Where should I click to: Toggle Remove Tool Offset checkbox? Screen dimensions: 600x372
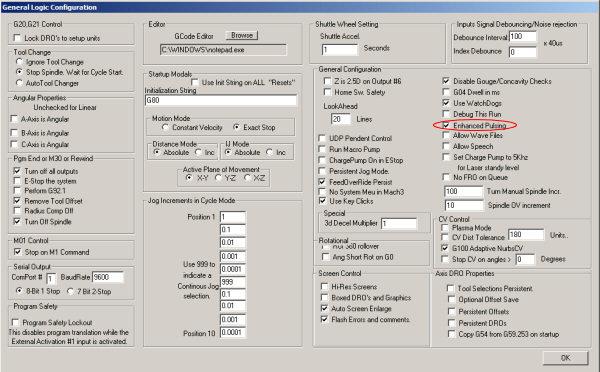tap(17, 201)
